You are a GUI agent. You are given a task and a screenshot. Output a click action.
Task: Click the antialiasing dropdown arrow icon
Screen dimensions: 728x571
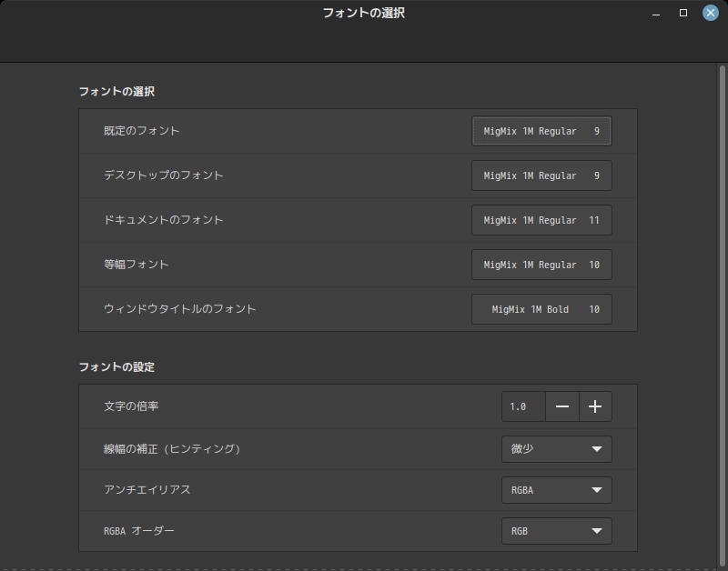tap(597, 490)
